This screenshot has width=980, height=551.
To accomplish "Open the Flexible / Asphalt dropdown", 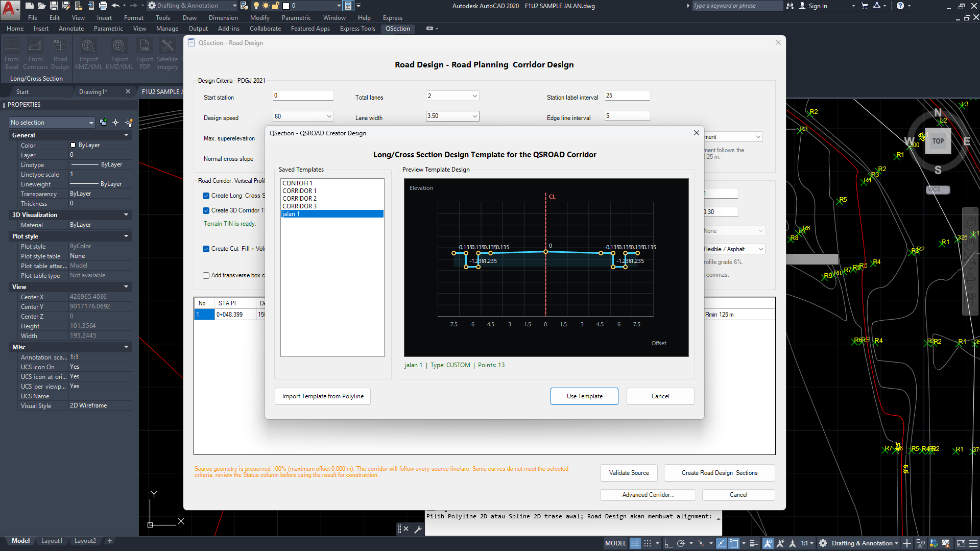I will [x=733, y=249].
